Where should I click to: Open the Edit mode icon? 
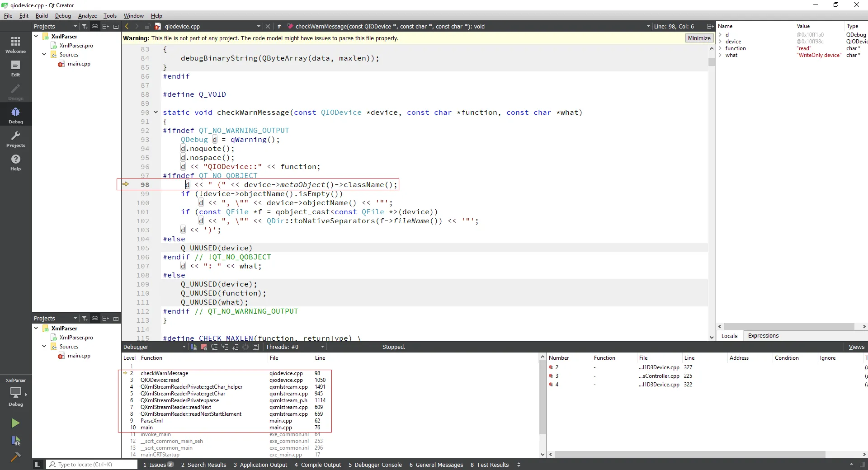click(x=15, y=68)
